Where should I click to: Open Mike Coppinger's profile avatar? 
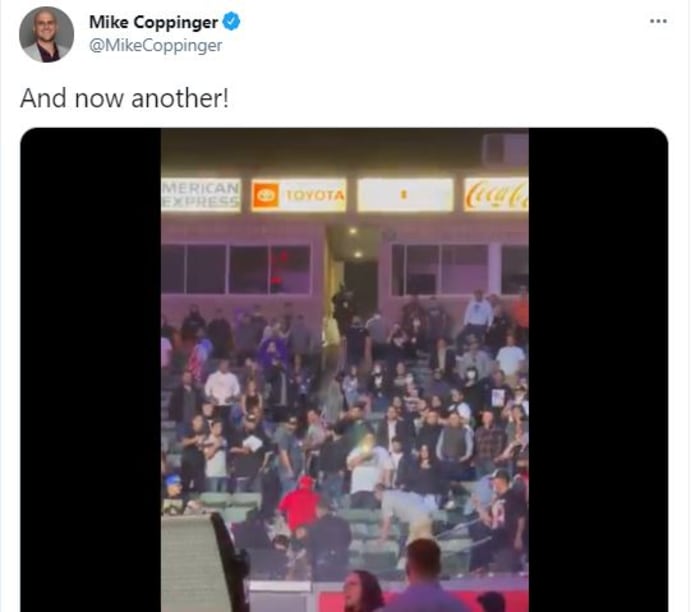click(x=46, y=34)
